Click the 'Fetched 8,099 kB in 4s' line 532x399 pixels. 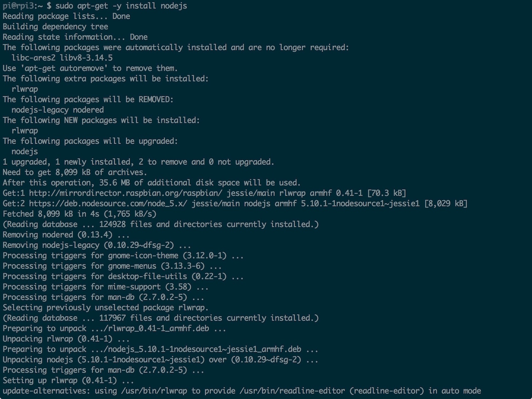[80, 214]
